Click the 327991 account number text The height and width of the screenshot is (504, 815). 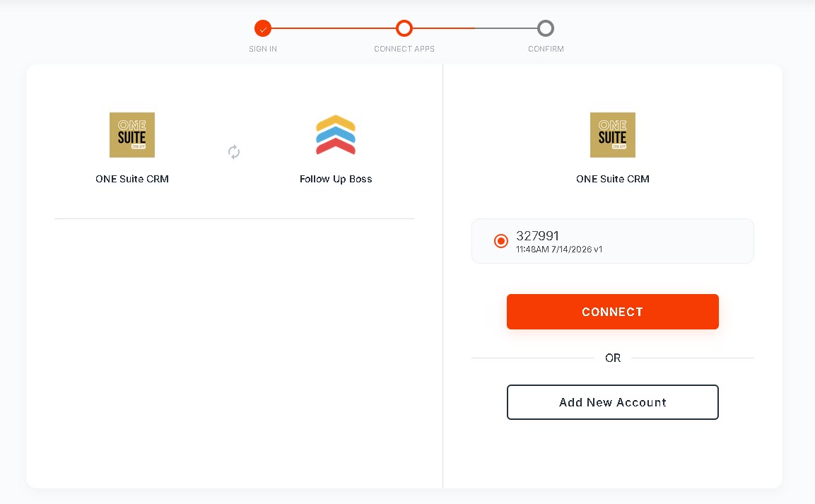point(537,236)
